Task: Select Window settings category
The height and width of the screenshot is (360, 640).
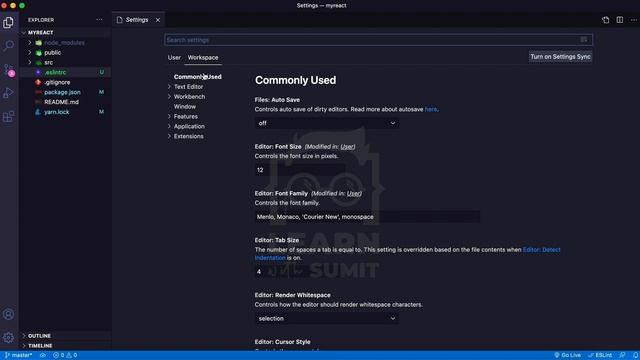Action: coord(185,107)
